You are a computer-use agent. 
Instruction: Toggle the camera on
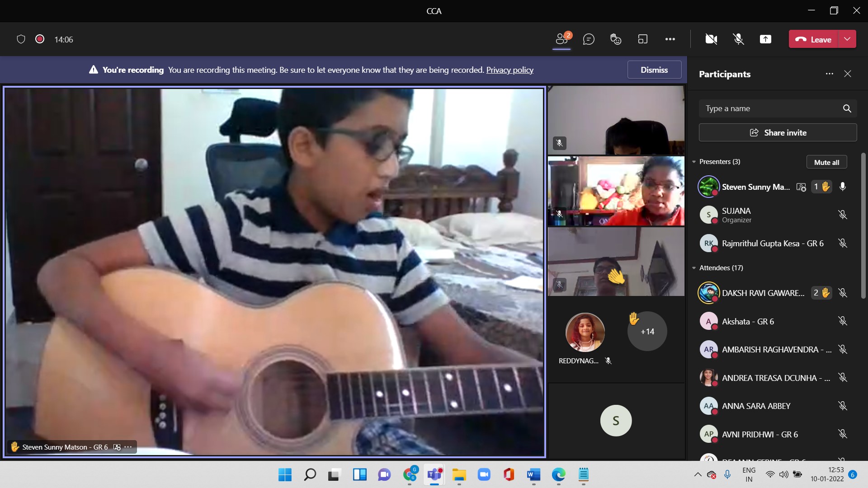click(711, 39)
